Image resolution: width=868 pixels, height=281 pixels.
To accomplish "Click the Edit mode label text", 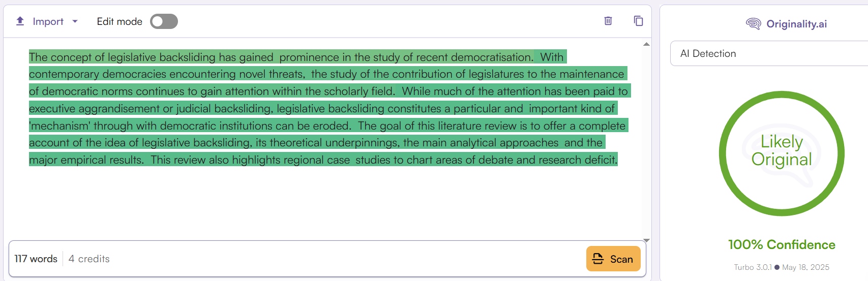I will coord(119,21).
